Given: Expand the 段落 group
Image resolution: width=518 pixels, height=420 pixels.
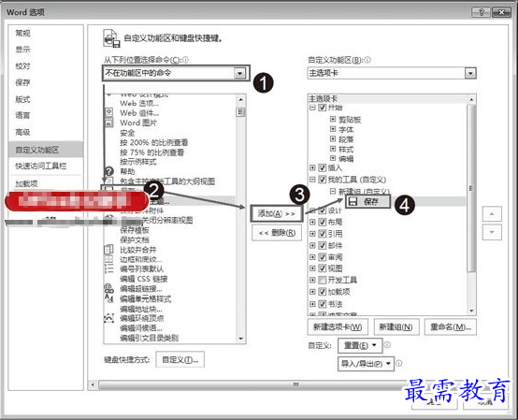Looking at the screenshot, I should [x=333, y=138].
